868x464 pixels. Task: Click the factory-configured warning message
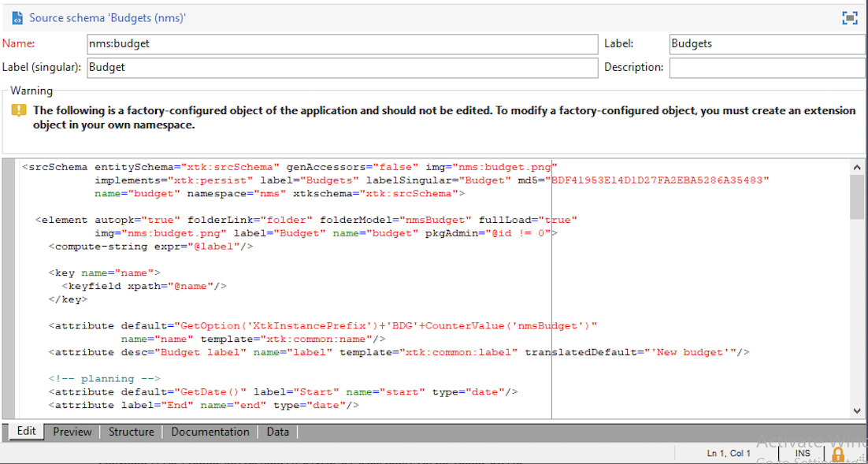click(x=444, y=117)
